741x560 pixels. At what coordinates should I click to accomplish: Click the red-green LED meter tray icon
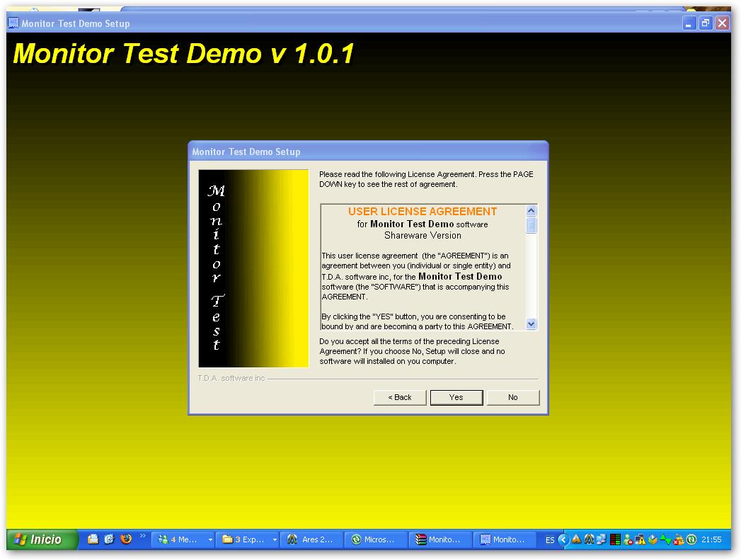[615, 539]
